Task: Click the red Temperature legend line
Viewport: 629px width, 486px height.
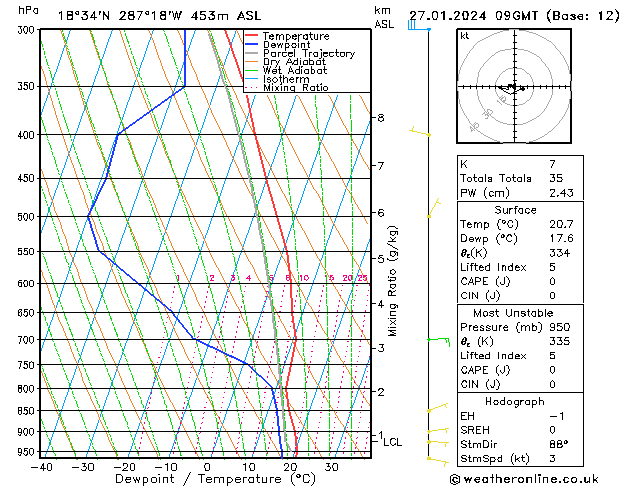Action: pyautogui.click(x=253, y=36)
